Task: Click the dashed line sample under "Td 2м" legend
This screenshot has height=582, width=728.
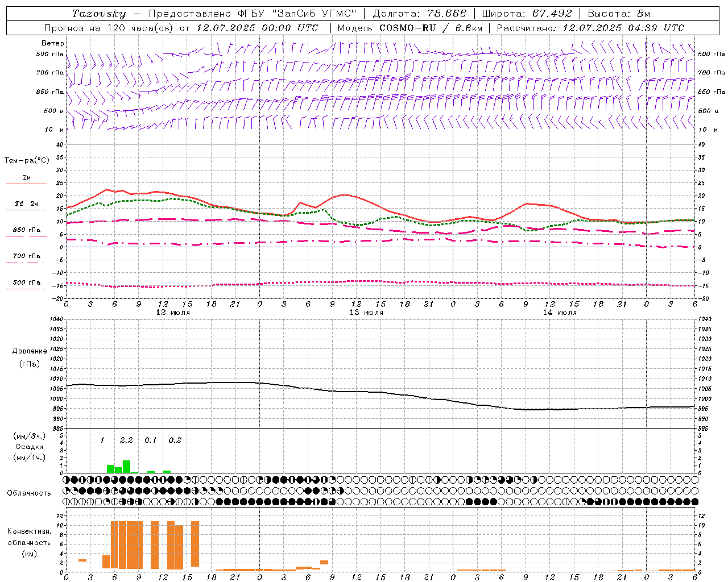Action: click(x=25, y=210)
